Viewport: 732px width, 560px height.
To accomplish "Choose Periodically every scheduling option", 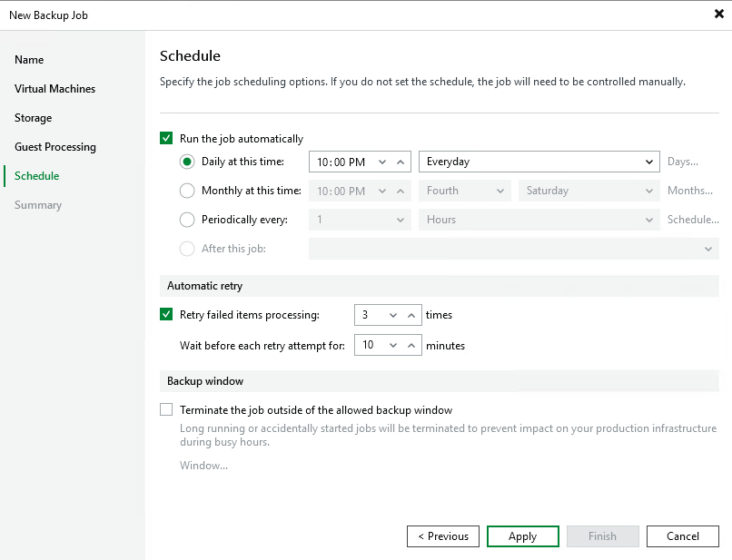I will point(186,219).
